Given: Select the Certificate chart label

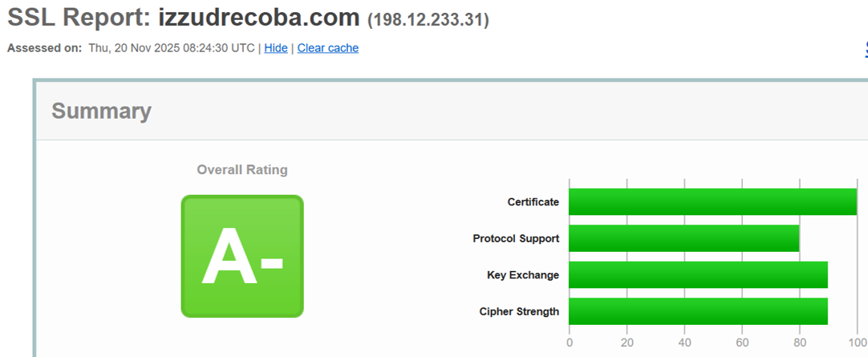Looking at the screenshot, I should tap(533, 202).
